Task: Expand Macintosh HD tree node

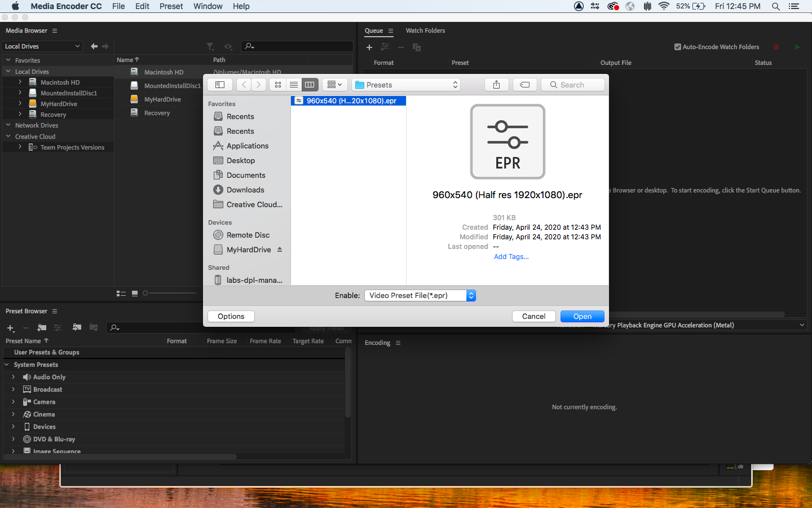Action: (20, 82)
